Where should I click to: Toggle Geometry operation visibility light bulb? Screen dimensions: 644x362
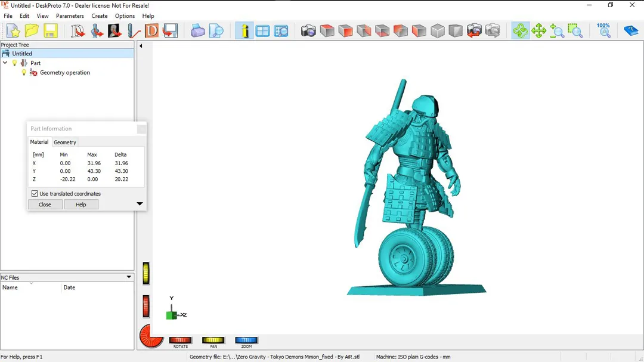coord(24,73)
